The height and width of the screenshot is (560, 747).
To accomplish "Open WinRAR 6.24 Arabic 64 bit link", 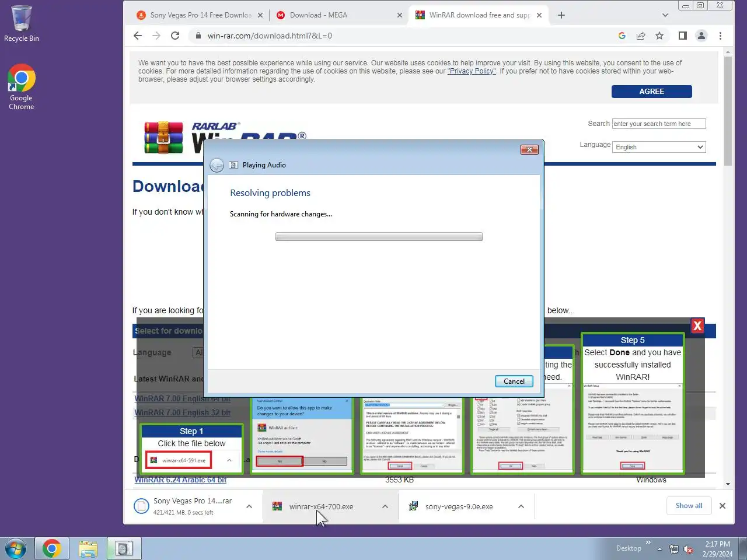I will 180,480.
